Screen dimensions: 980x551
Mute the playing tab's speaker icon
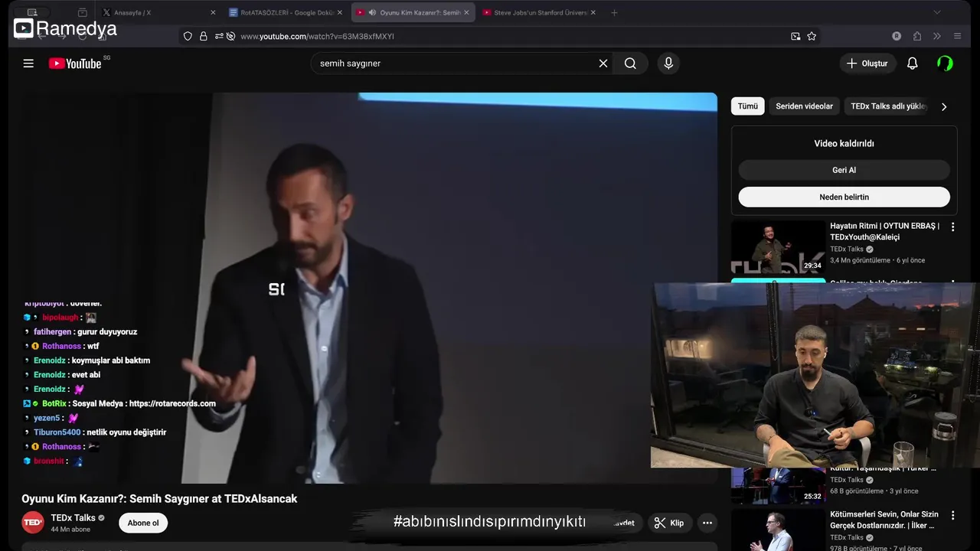point(372,12)
